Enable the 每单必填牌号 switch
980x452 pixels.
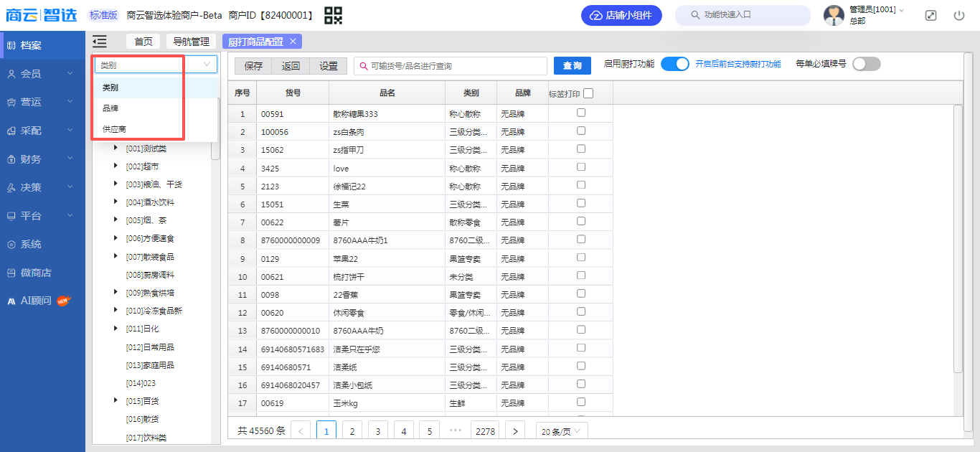pyautogui.click(x=866, y=64)
